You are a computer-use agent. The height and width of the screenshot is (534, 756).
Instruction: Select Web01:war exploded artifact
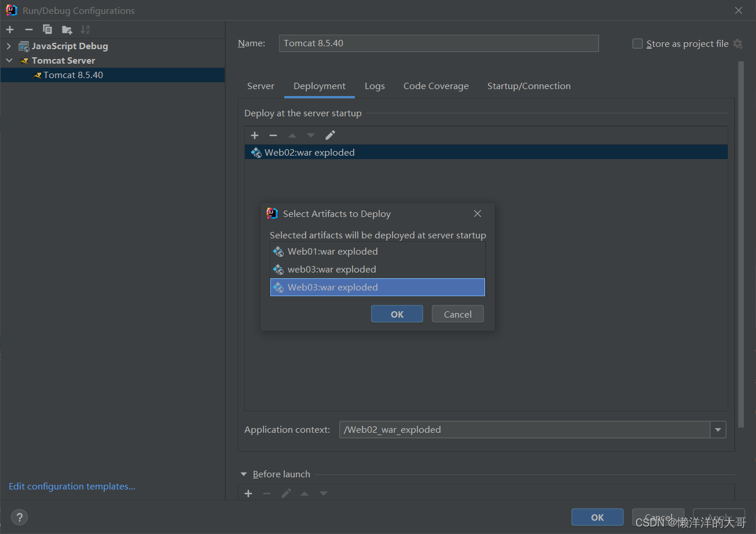coord(377,252)
